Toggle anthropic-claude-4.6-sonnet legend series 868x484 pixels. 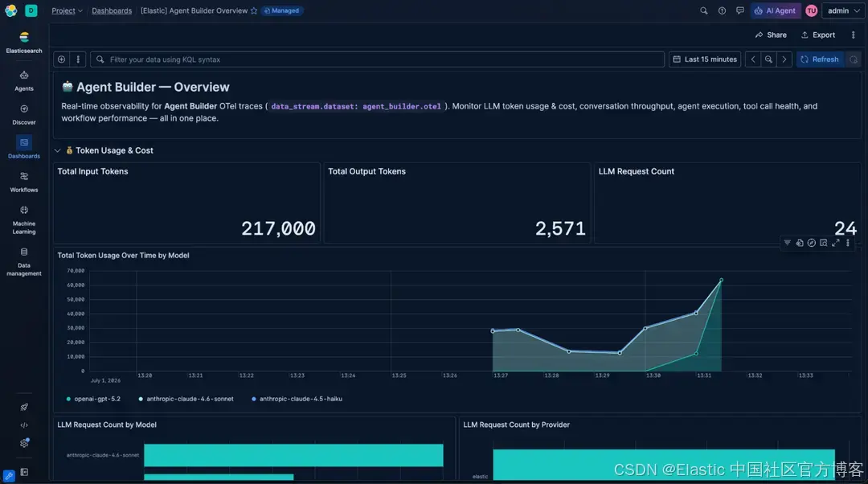pyautogui.click(x=186, y=399)
